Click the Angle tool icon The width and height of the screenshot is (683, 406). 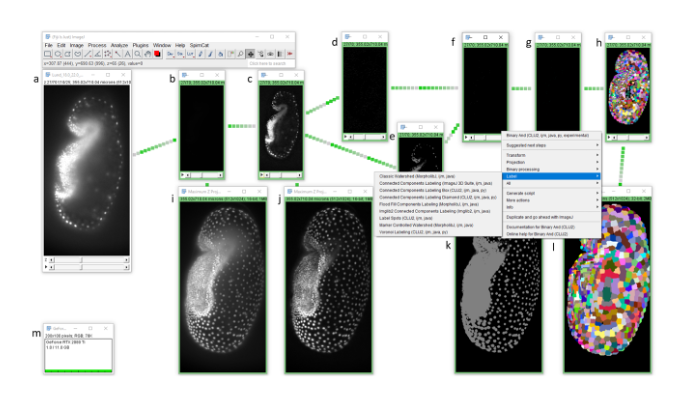tap(98, 54)
